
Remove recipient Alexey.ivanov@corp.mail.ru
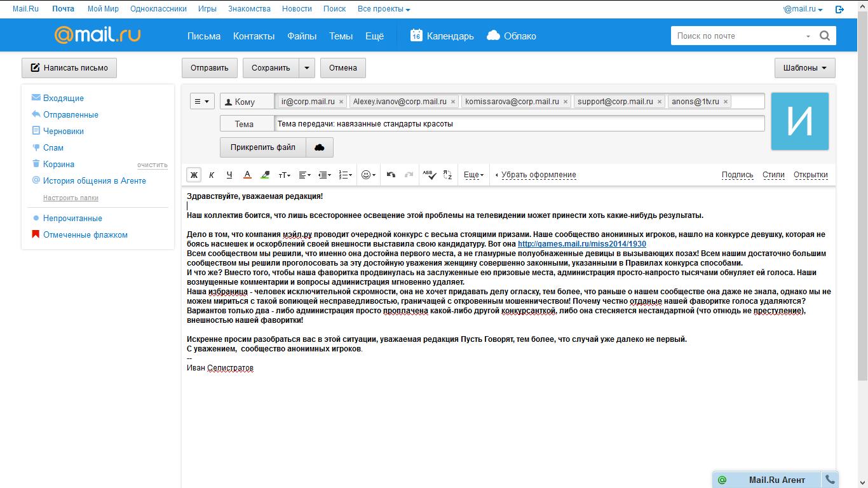tap(453, 102)
